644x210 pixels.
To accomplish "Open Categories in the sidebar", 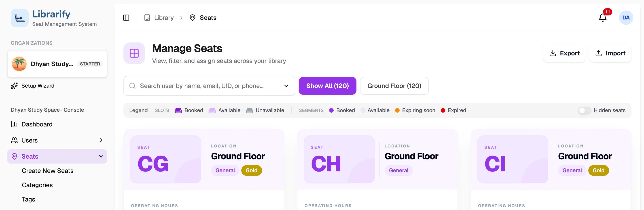I will [x=37, y=185].
